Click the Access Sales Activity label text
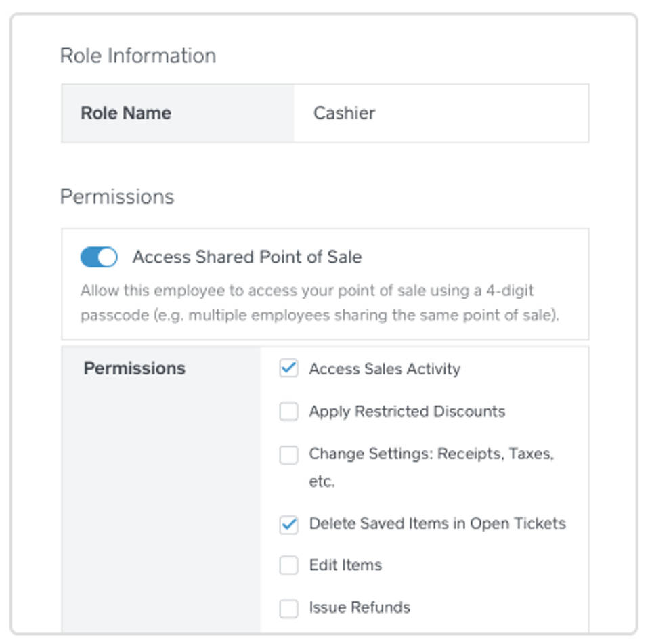Screen dimensions: 650x644 pyautogui.click(x=385, y=369)
